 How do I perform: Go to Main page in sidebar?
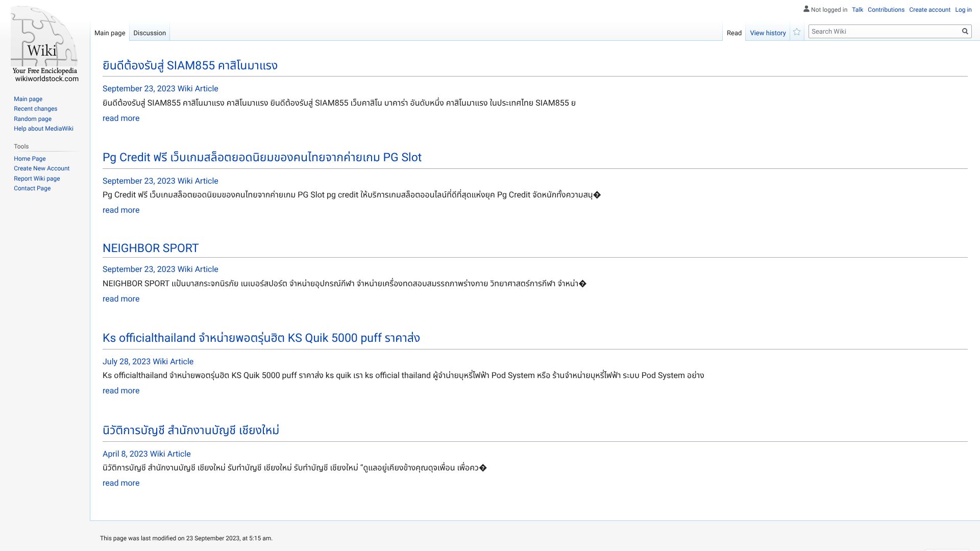[x=28, y=99]
